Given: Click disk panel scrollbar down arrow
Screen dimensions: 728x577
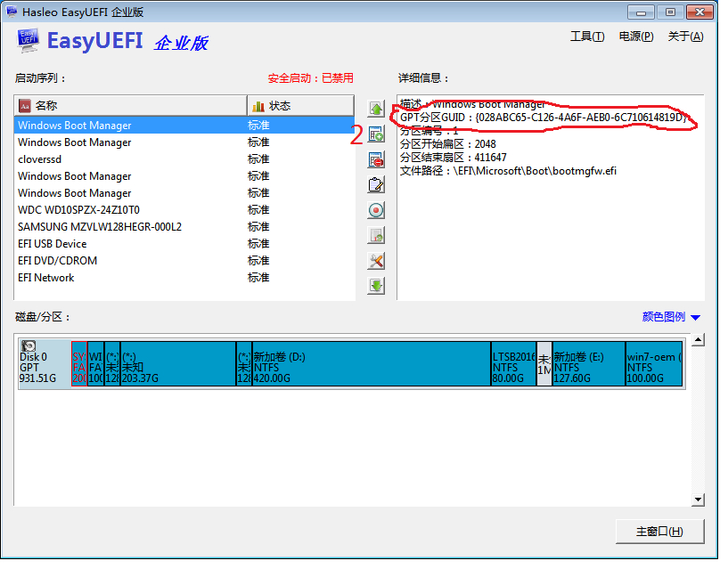Looking at the screenshot, I should point(699,500).
